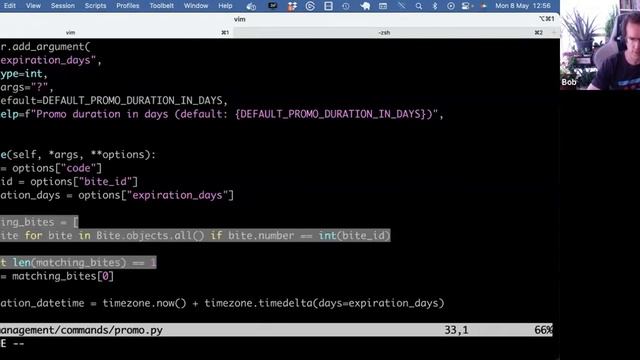Viewport: 640px width, 360px height.
Task: Open the Dropbox menu bar icon
Action: click(291, 6)
